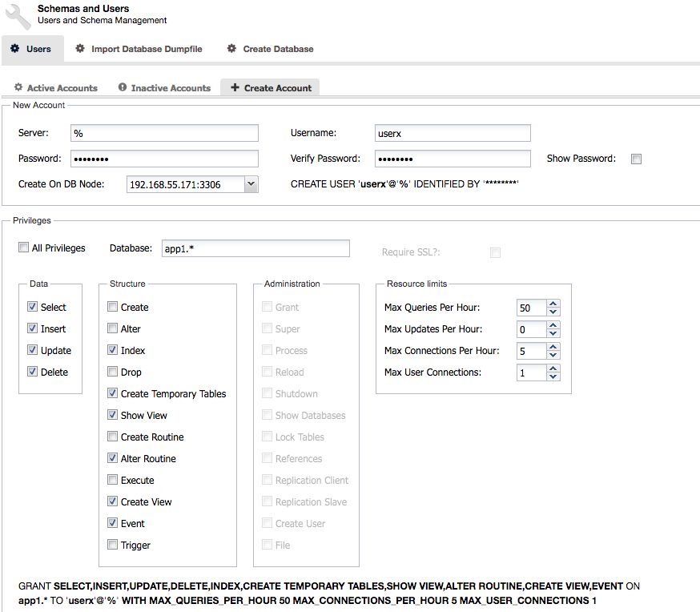Show the Inactive Accounts list
The height and width of the screenshot is (612, 700).
point(164,88)
